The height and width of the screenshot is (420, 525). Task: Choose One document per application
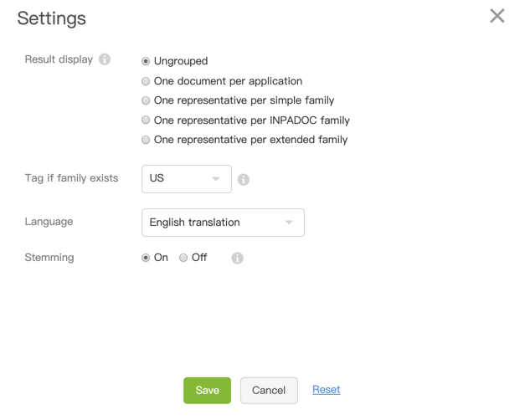(x=146, y=81)
